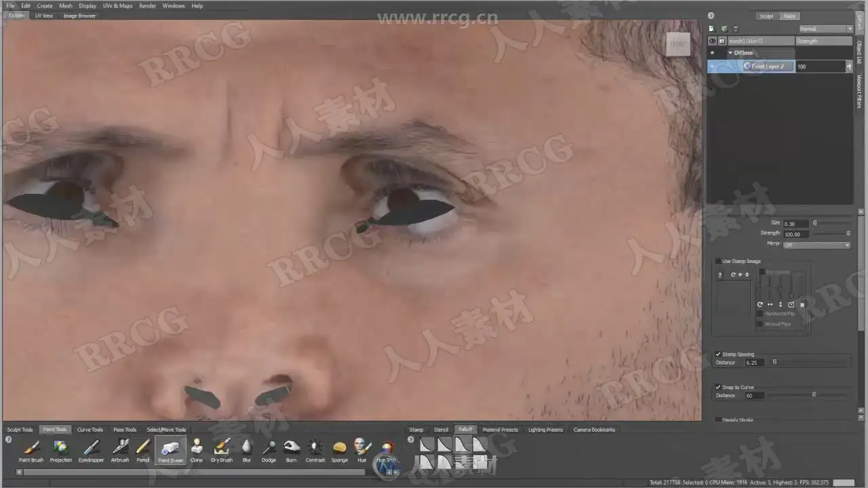The image size is (868, 488).
Task: Choose the Contrast tool
Action: click(x=315, y=450)
